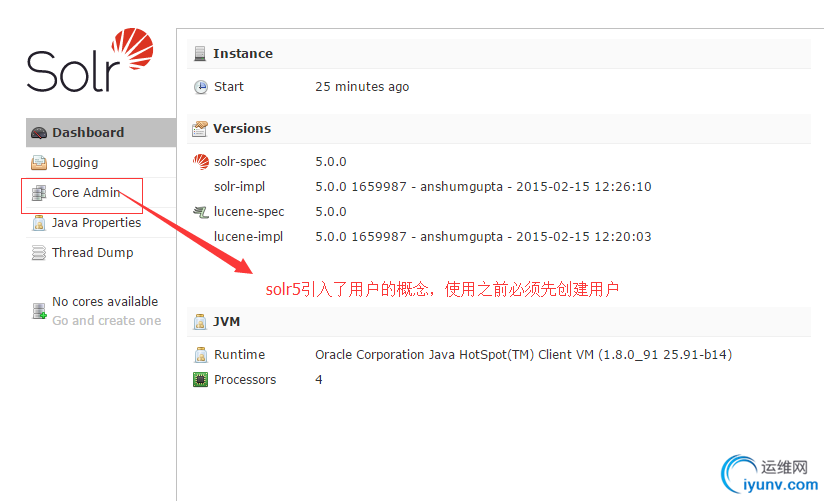Screen dimensions: 824x501
Task: Open the Dashboard menu item
Action: [x=101, y=132]
